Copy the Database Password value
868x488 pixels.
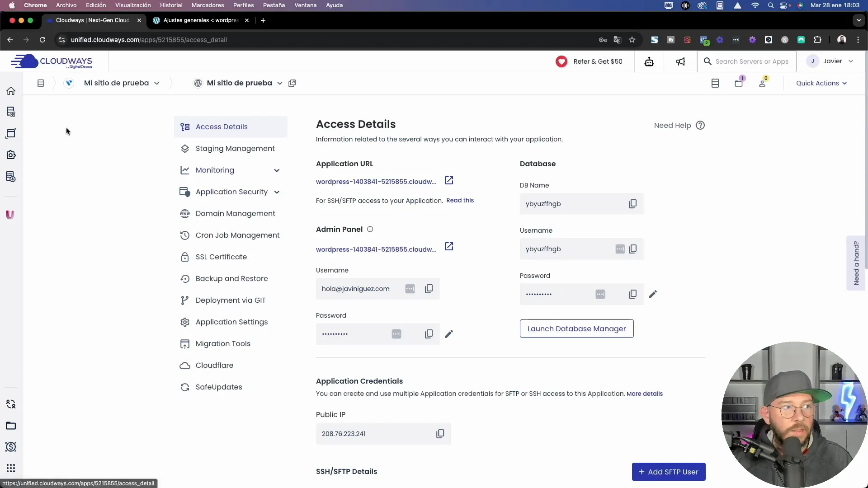click(632, 294)
